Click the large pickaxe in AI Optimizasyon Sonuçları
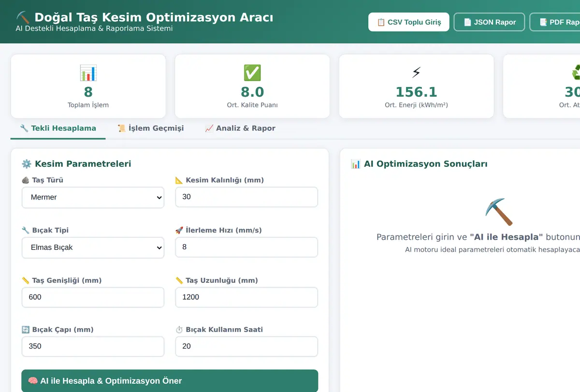The width and height of the screenshot is (580, 392). coord(498,212)
